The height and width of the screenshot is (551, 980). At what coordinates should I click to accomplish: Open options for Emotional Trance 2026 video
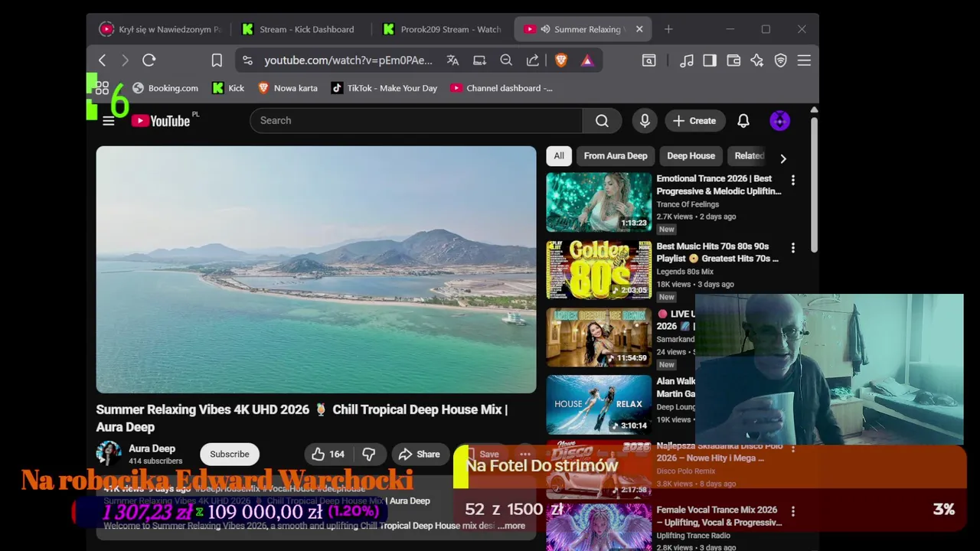793,180
